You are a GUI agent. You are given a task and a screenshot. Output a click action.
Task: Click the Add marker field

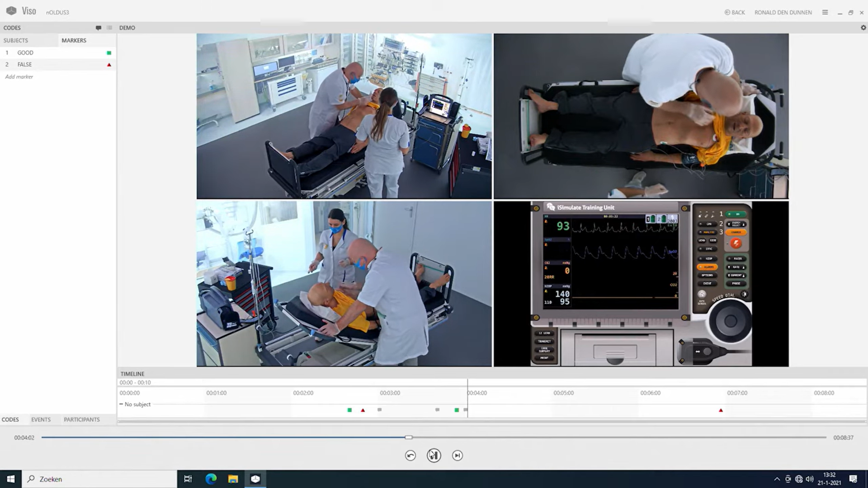(x=19, y=77)
